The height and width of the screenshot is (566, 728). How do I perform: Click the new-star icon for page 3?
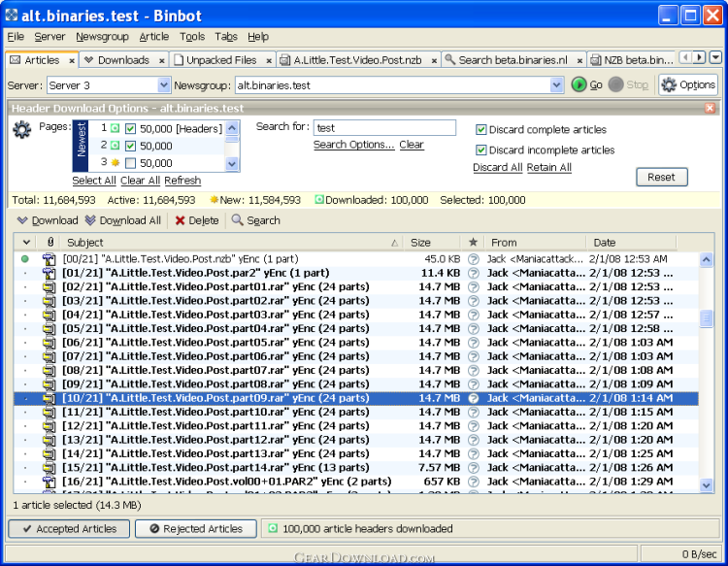[116, 162]
